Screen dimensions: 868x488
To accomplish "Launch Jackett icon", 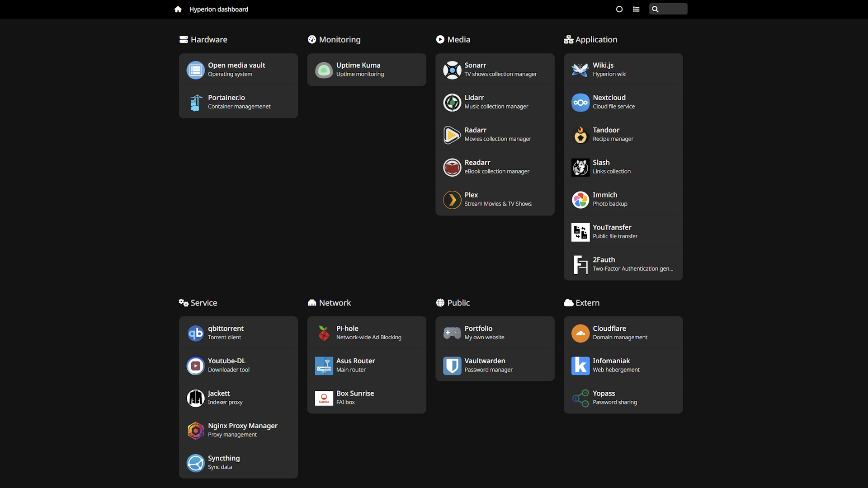I will [x=196, y=399].
